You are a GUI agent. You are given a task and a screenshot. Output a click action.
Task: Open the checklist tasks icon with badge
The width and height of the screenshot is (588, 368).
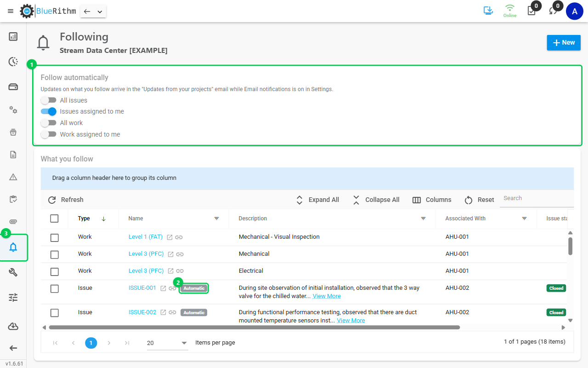pyautogui.click(x=532, y=11)
